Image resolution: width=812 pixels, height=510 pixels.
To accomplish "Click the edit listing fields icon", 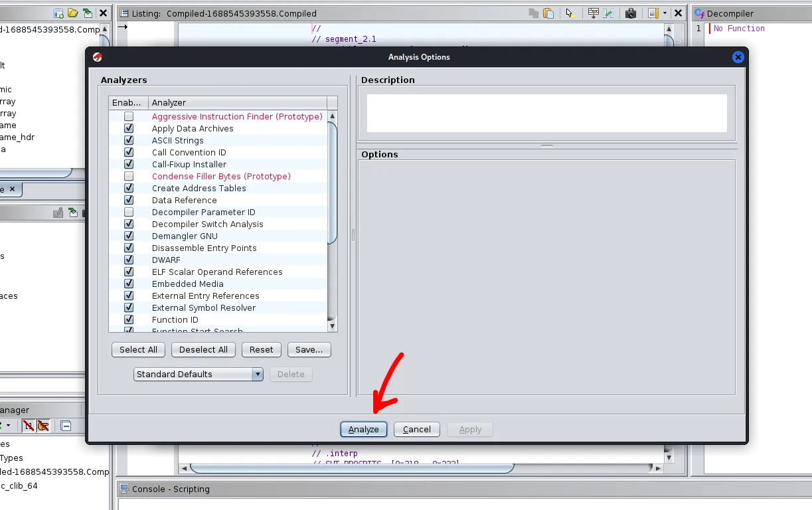I will coord(653,13).
